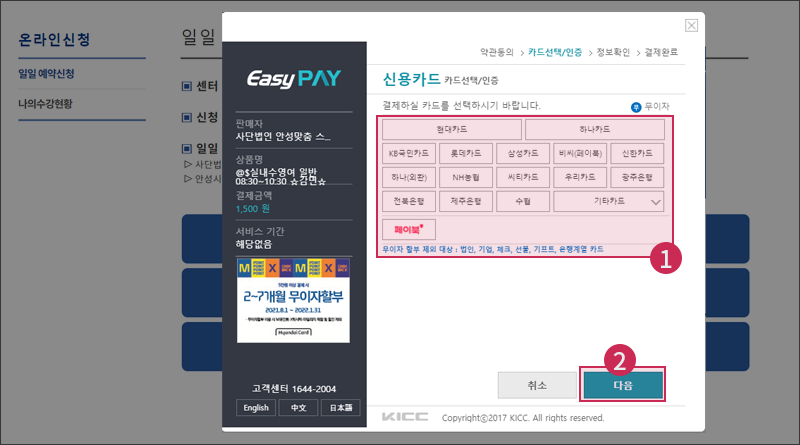800x445 pixels.
Task: Click 정보확인 step in breadcrumb
Action: (613, 52)
